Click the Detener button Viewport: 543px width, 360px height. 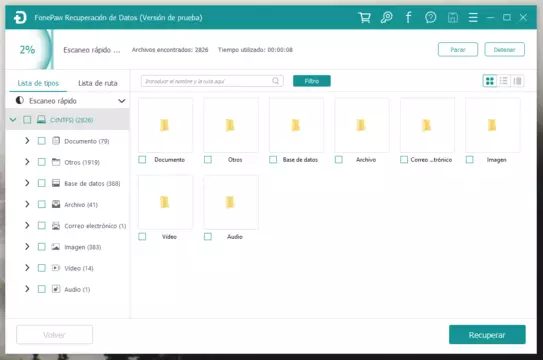(505, 50)
